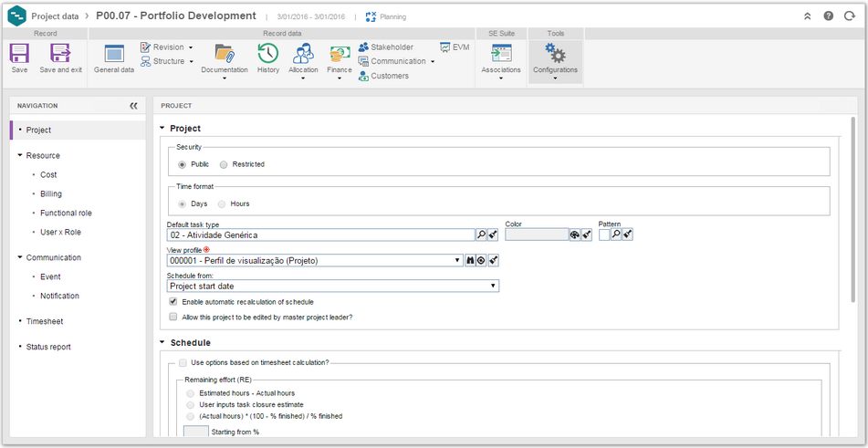Click the Stakeholder ribbon item
Viewport: 868px width, 448px height.
(x=386, y=47)
